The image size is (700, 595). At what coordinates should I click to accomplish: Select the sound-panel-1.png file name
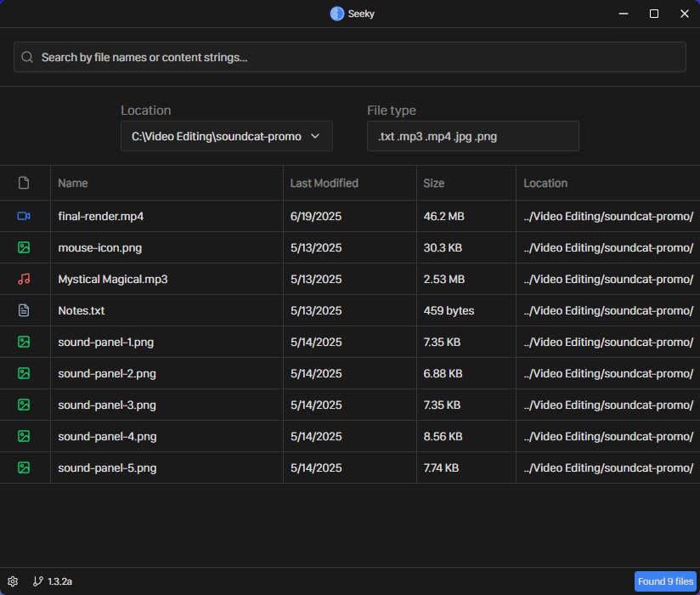tap(106, 343)
